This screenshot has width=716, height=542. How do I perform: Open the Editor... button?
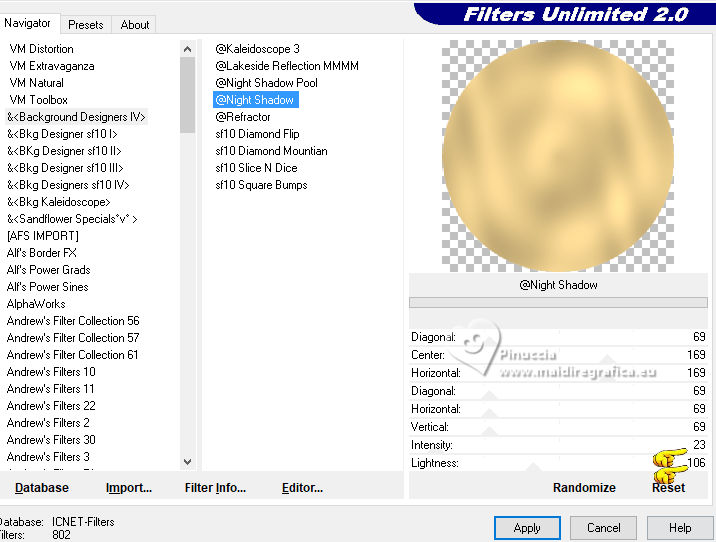pyautogui.click(x=302, y=488)
